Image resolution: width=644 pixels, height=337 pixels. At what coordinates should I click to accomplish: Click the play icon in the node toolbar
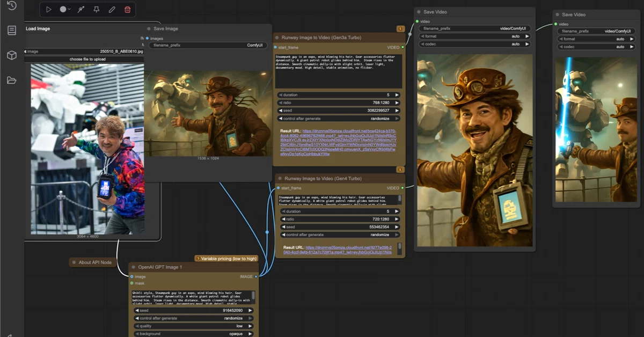pos(49,9)
